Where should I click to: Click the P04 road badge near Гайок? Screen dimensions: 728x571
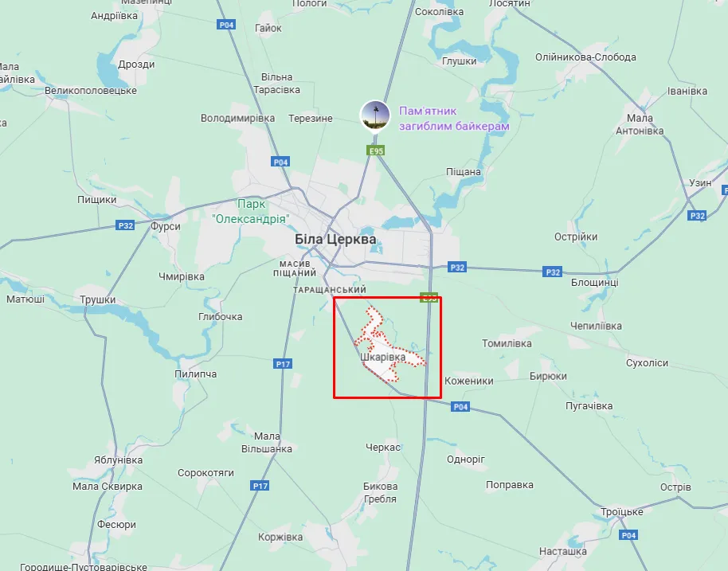pyautogui.click(x=226, y=25)
